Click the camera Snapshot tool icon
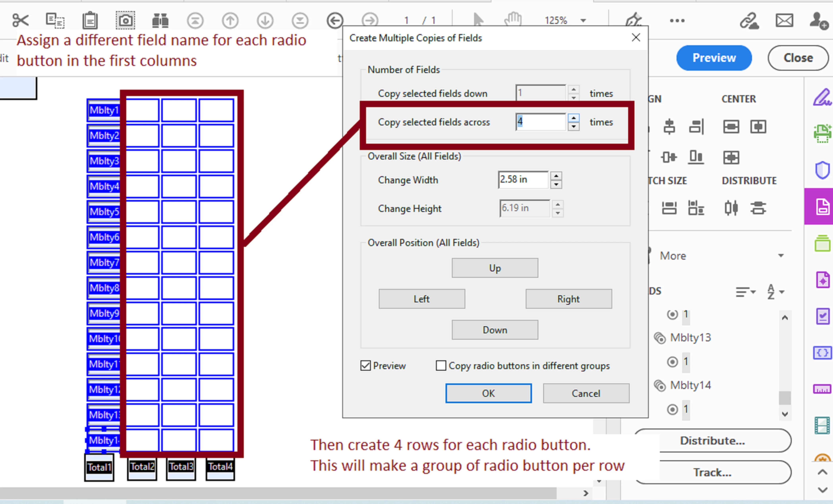Screen dimensions: 833x504 click(125, 20)
